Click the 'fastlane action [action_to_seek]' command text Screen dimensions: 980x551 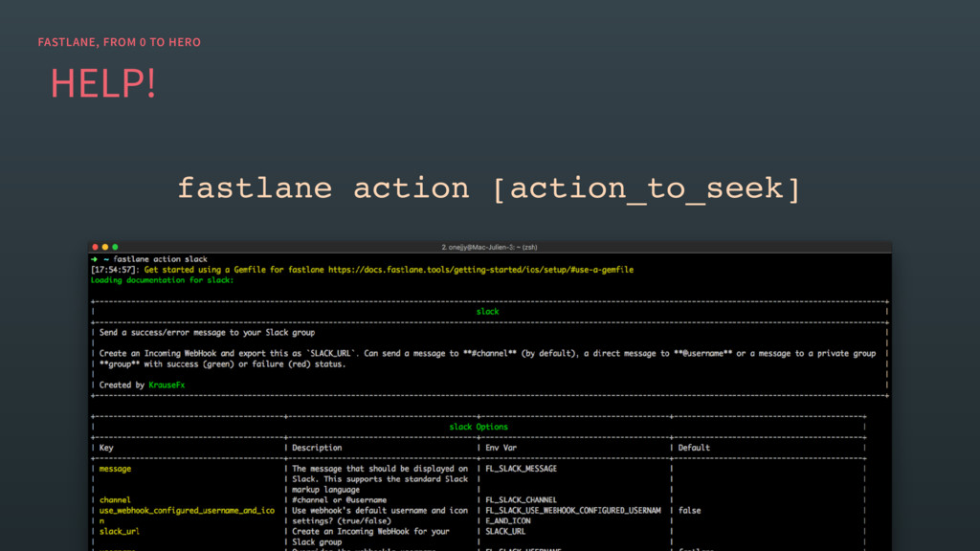coord(489,188)
